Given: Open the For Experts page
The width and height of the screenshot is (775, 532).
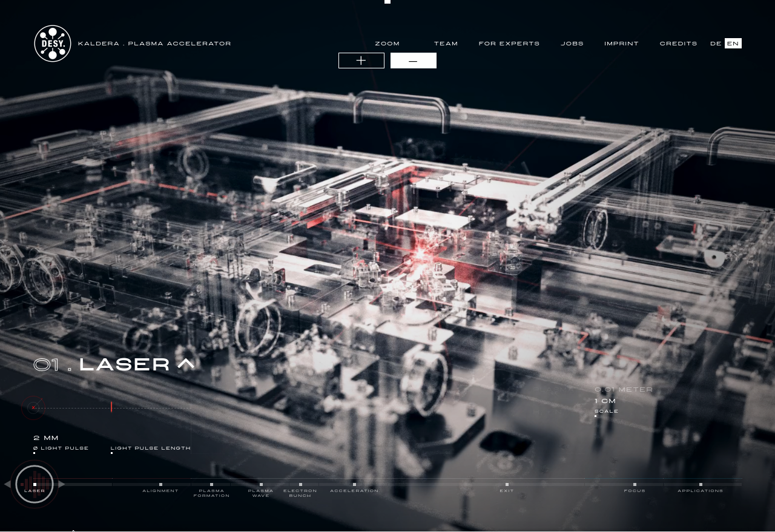Looking at the screenshot, I should 509,44.
